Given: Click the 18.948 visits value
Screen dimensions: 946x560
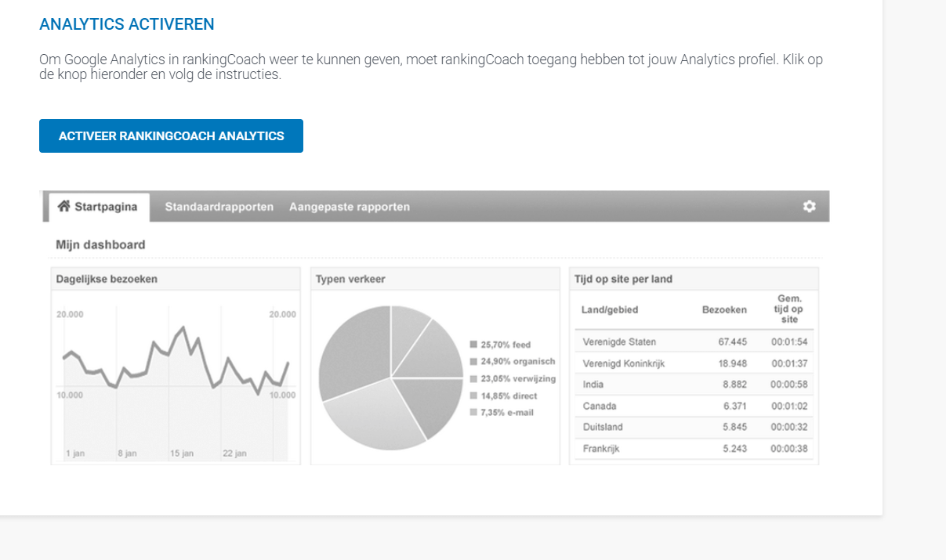Looking at the screenshot, I should click(x=732, y=363).
